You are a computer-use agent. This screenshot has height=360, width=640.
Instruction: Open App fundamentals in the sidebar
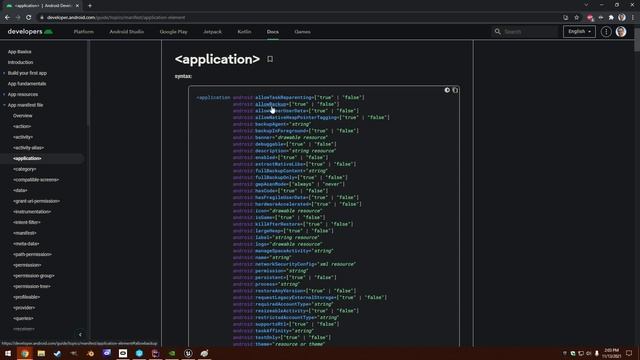(27, 84)
